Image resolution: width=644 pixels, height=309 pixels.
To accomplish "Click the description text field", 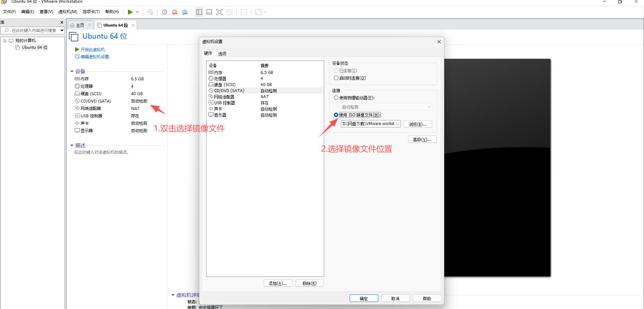I will (101, 152).
